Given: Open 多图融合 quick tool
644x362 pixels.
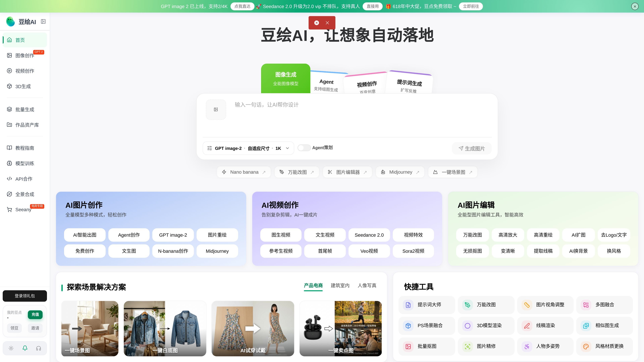Looking at the screenshot, I should [x=604, y=305].
